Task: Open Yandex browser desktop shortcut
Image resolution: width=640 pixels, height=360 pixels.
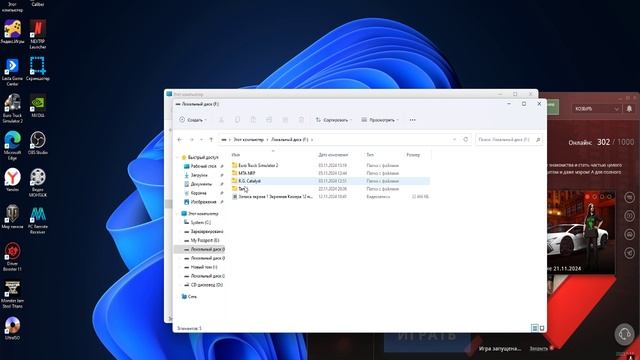Action: [x=12, y=180]
